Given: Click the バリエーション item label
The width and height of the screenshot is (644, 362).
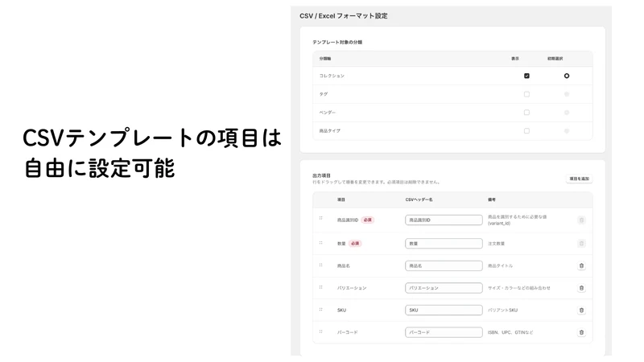Looking at the screenshot, I should pos(352,288).
